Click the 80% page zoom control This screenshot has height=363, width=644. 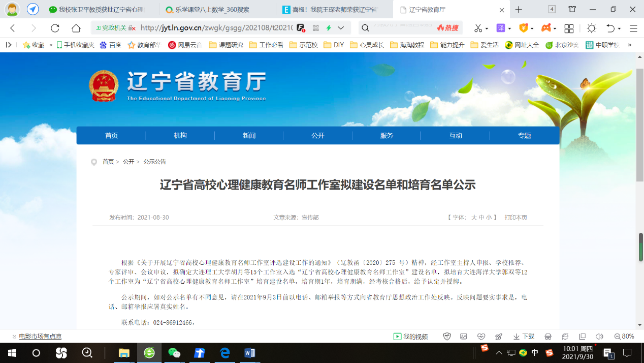point(624,337)
